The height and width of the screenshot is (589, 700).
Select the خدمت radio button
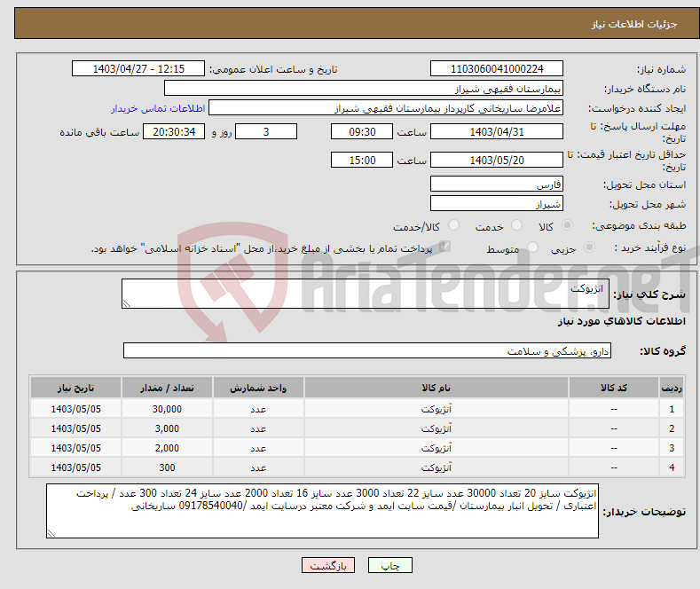(x=516, y=225)
